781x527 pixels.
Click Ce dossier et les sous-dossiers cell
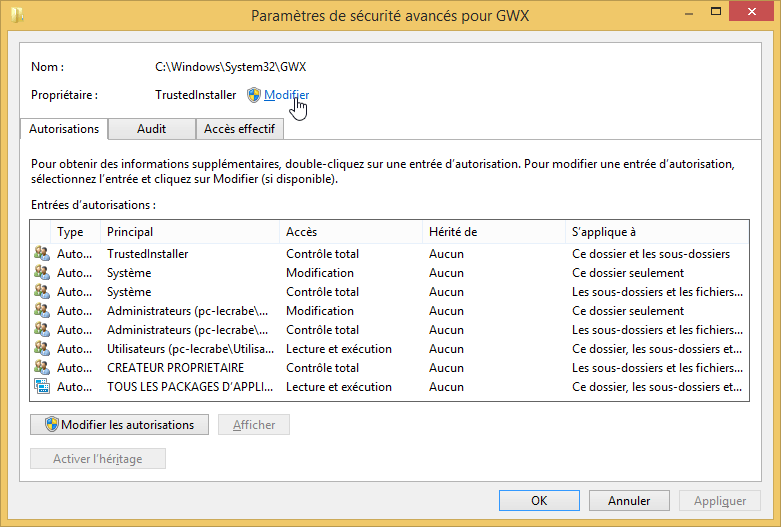(x=651, y=254)
